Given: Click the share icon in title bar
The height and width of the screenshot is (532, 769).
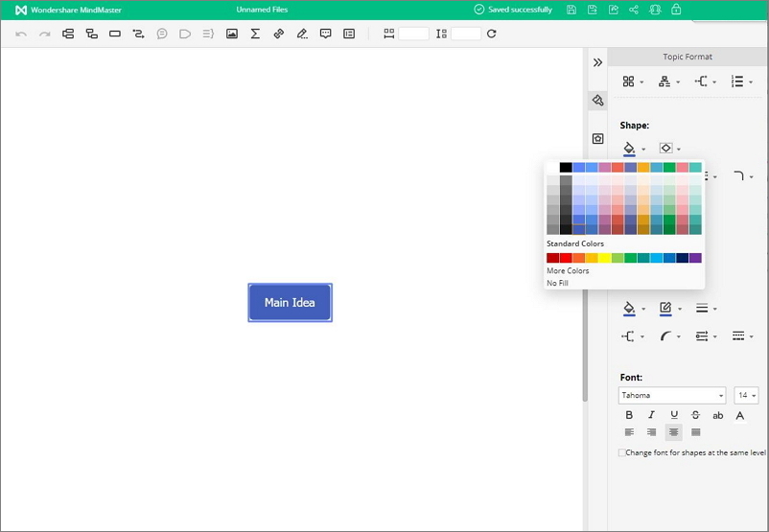Looking at the screenshot, I should pyautogui.click(x=634, y=10).
